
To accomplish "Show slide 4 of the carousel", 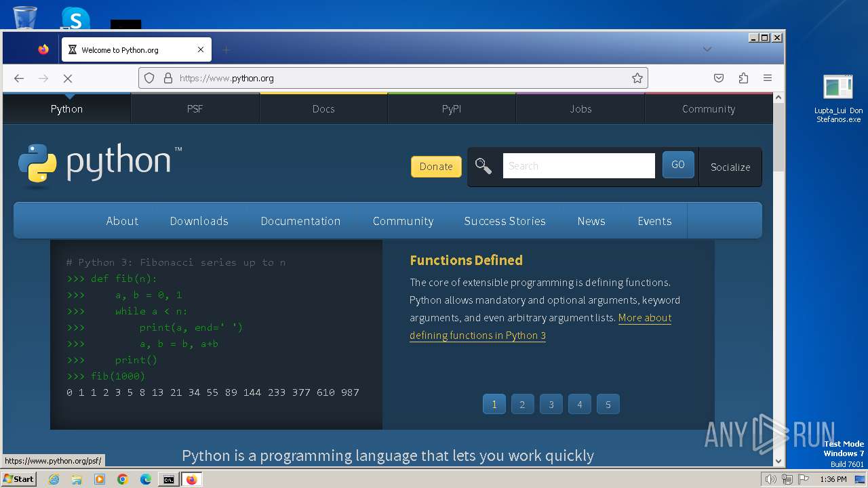I will tap(580, 405).
